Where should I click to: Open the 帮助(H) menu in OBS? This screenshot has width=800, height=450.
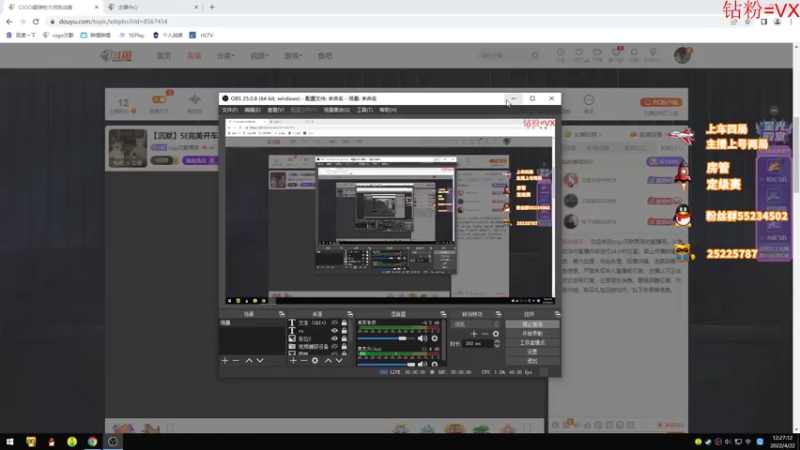(x=388, y=110)
